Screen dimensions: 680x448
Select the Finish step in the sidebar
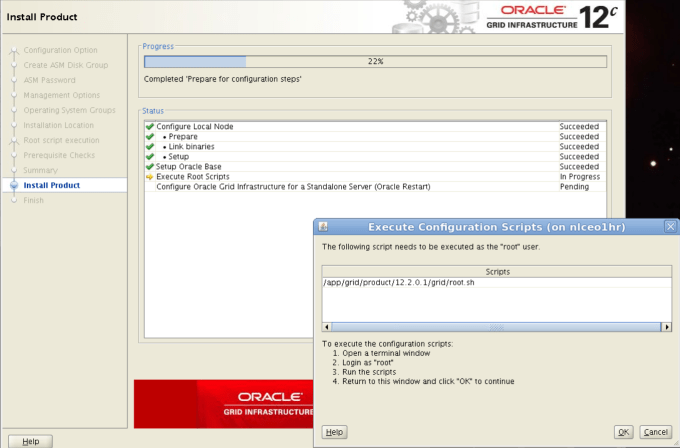click(x=34, y=200)
